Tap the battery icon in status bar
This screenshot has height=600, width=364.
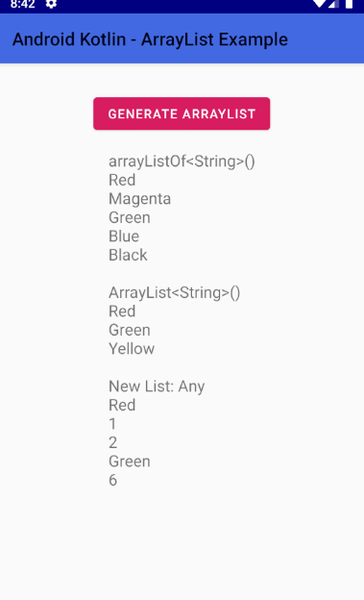(349, 4)
